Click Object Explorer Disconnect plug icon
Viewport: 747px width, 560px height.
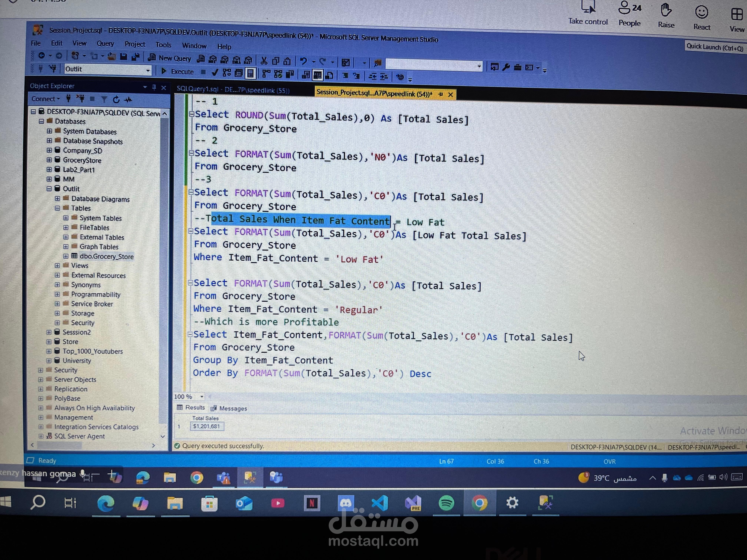click(x=80, y=99)
